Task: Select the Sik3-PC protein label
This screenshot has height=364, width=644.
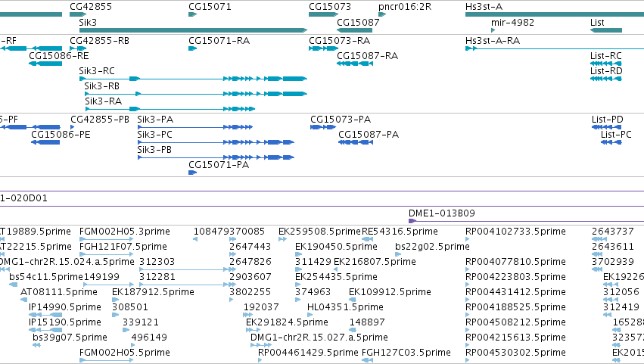Action: (155, 135)
